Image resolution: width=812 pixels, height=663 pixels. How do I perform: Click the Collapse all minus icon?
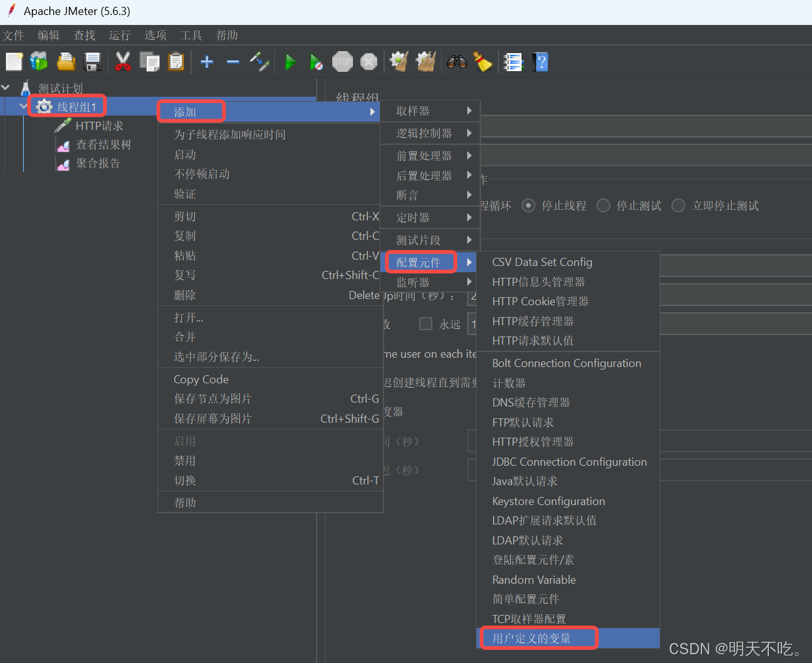(233, 61)
